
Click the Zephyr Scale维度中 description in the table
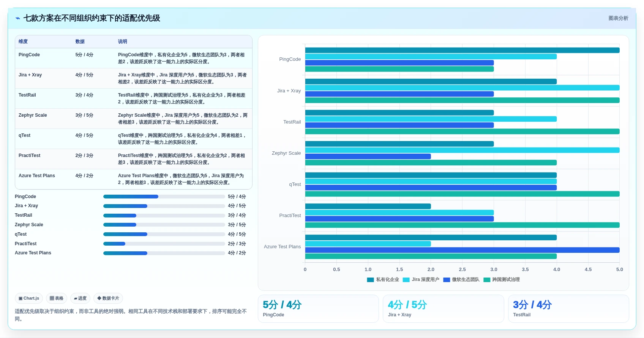coord(183,119)
